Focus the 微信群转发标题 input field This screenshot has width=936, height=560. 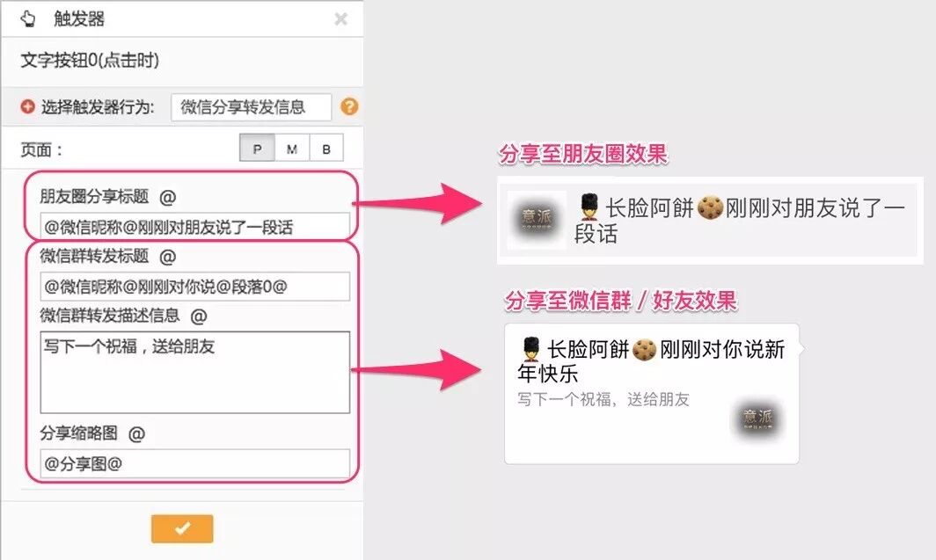[195, 287]
